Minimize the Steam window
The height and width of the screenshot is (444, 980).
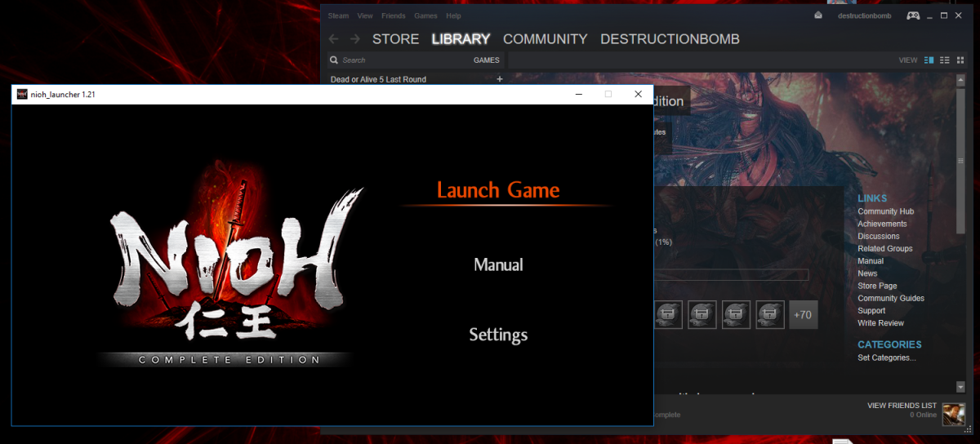click(929, 16)
